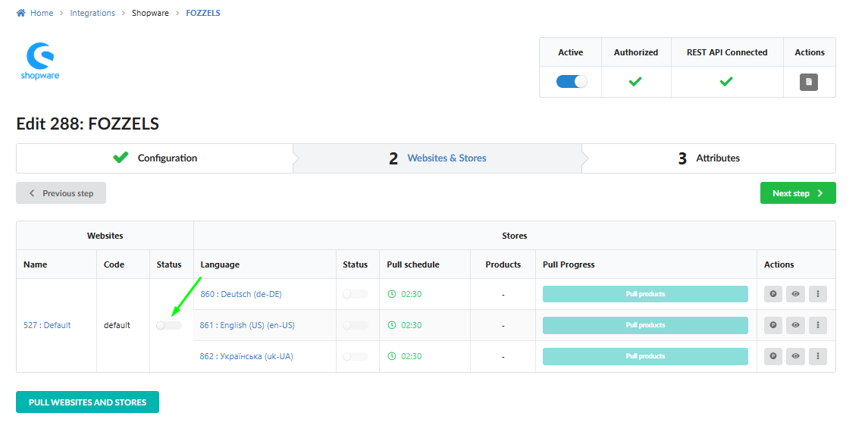The width and height of the screenshot is (868, 438).
Task: Click the Next step button
Action: click(x=797, y=193)
